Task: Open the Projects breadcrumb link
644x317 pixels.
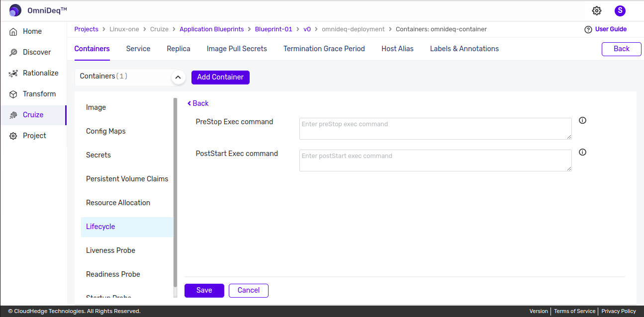Action: (87, 29)
